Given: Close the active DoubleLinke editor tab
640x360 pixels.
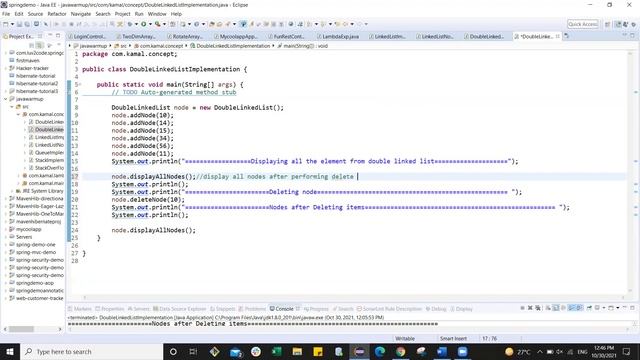Looking at the screenshot, I should pyautogui.click(x=558, y=36).
